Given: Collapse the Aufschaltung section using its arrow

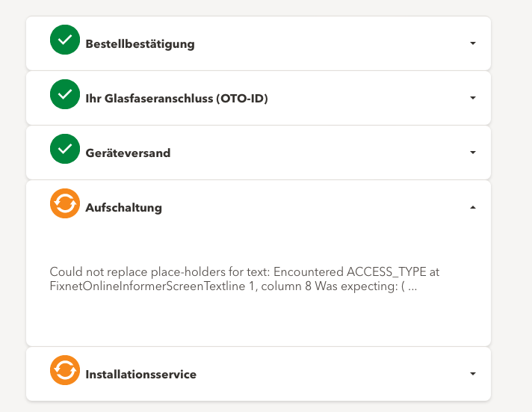Looking at the screenshot, I should [x=472, y=207].
